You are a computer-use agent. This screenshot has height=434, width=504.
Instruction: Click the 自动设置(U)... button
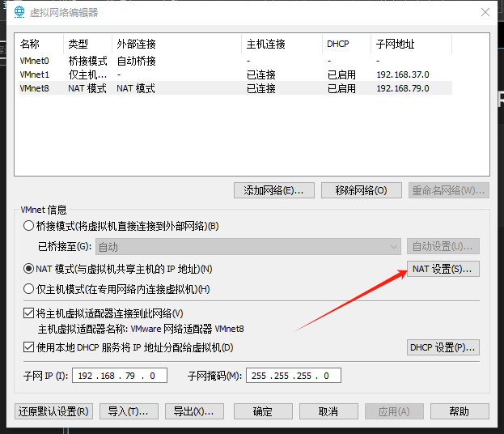[x=443, y=246]
